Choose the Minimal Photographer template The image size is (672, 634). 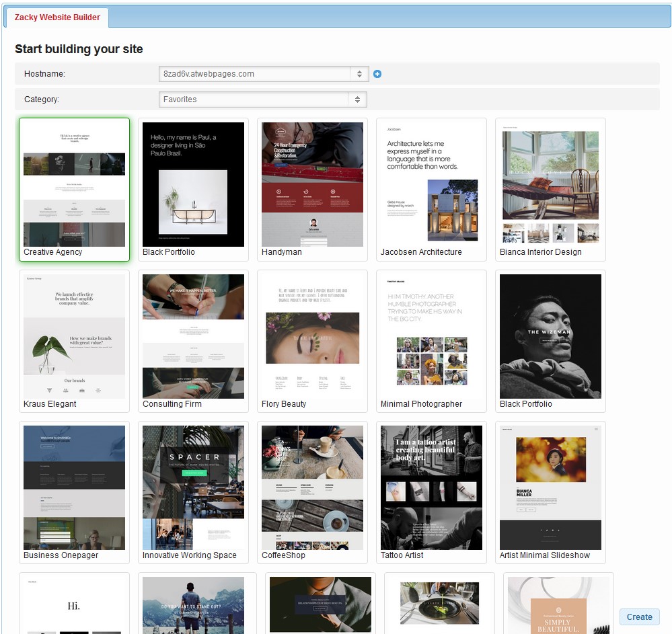coord(431,335)
